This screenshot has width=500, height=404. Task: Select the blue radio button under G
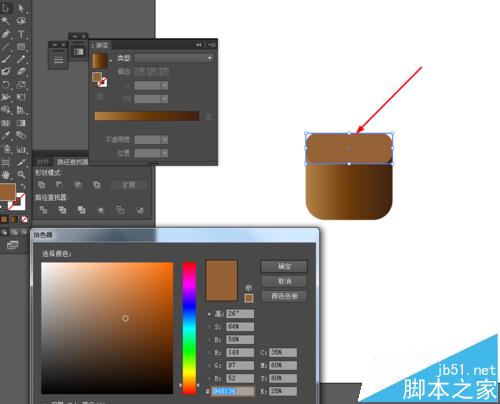pyautogui.click(x=209, y=378)
